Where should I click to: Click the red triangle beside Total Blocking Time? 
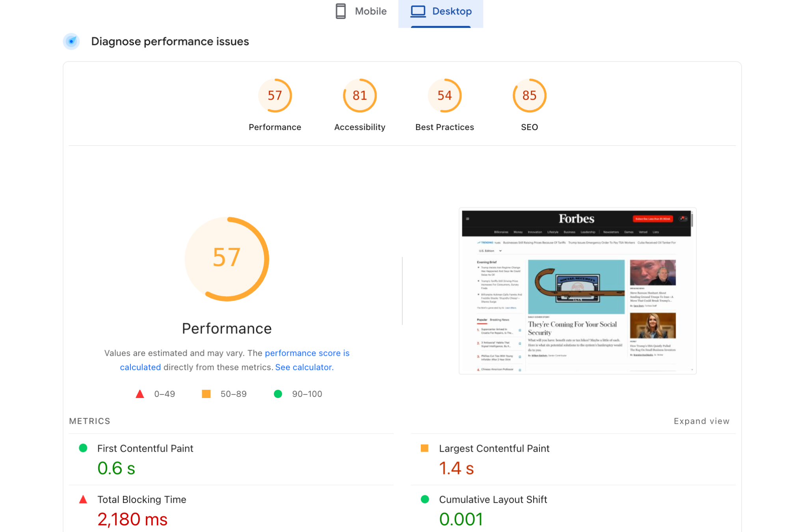pyautogui.click(x=83, y=499)
